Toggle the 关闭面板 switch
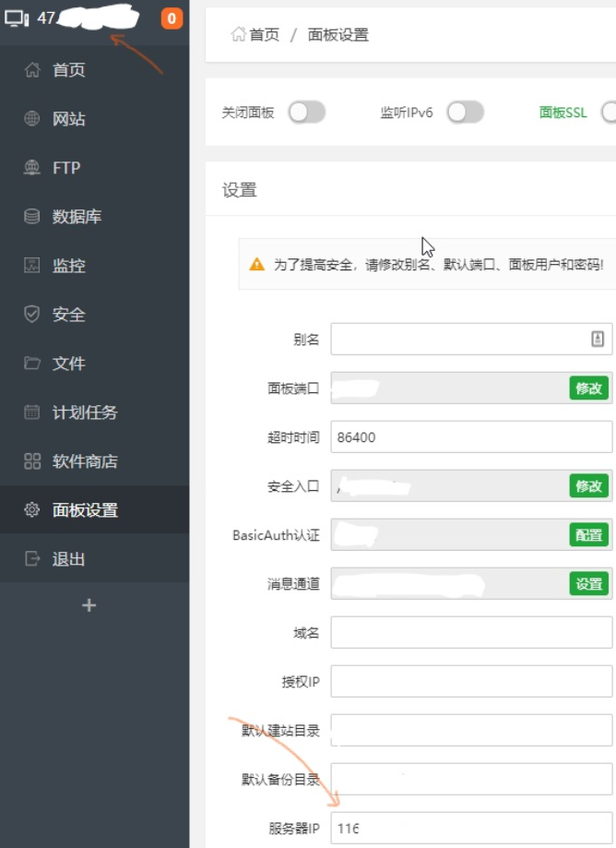616x848 pixels. pos(306,113)
